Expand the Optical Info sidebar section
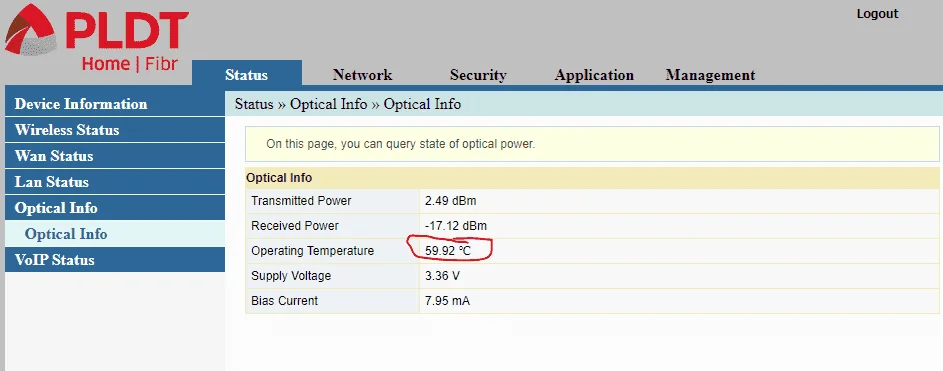Viewport: 943px width, 371px height. 115,207
